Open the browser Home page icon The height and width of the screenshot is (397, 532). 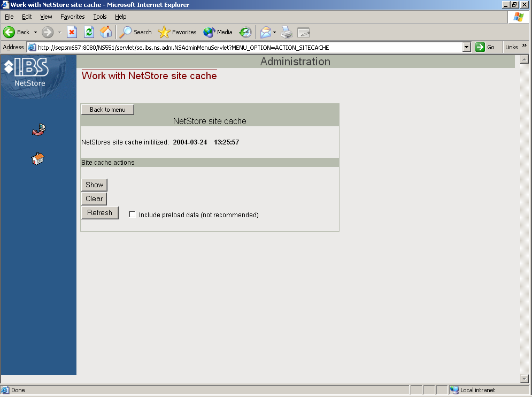click(x=106, y=32)
